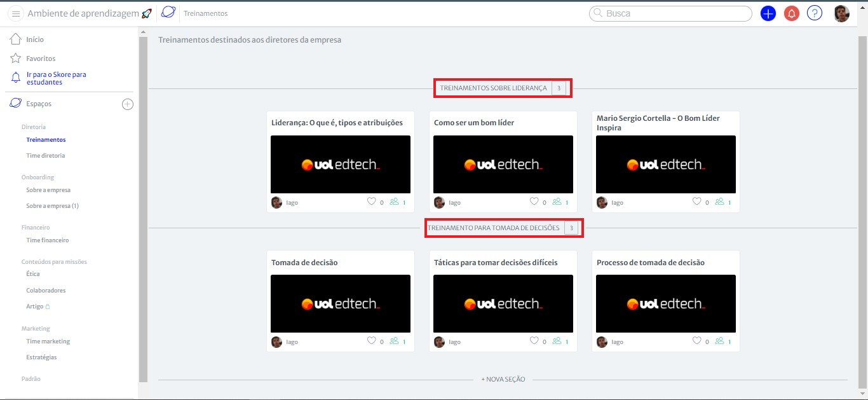Open thumbnail of Mario Sergio Cortella content
Image resolution: width=868 pixels, height=400 pixels.
[x=666, y=164]
